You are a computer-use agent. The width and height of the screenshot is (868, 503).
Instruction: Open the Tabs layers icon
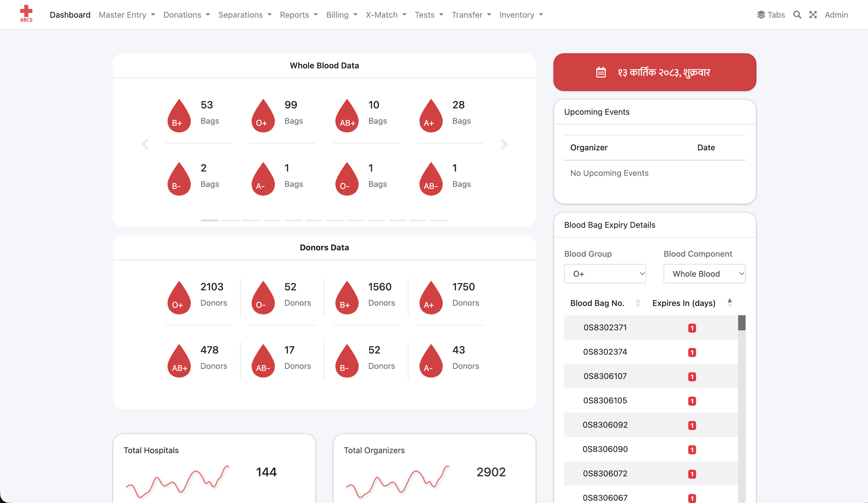click(761, 15)
